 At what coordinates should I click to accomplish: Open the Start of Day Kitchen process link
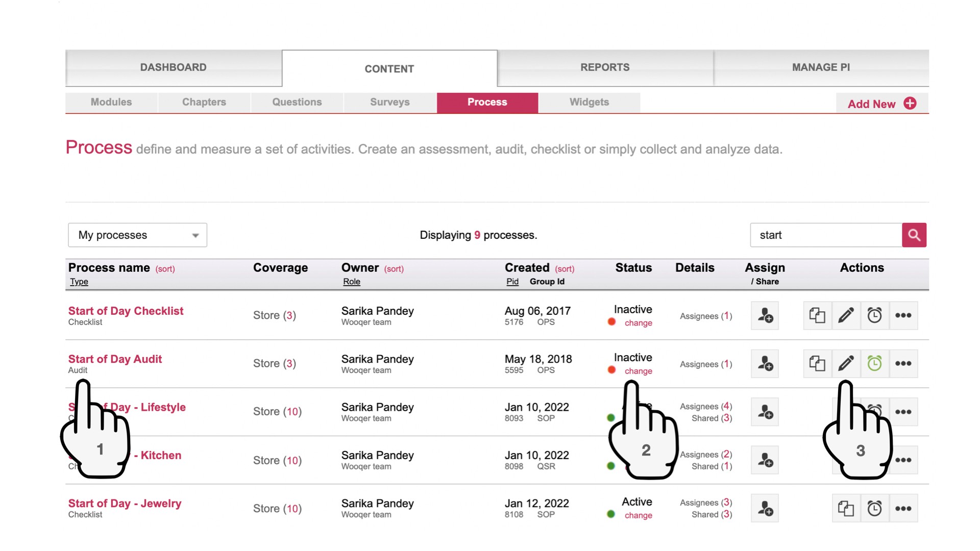160,455
